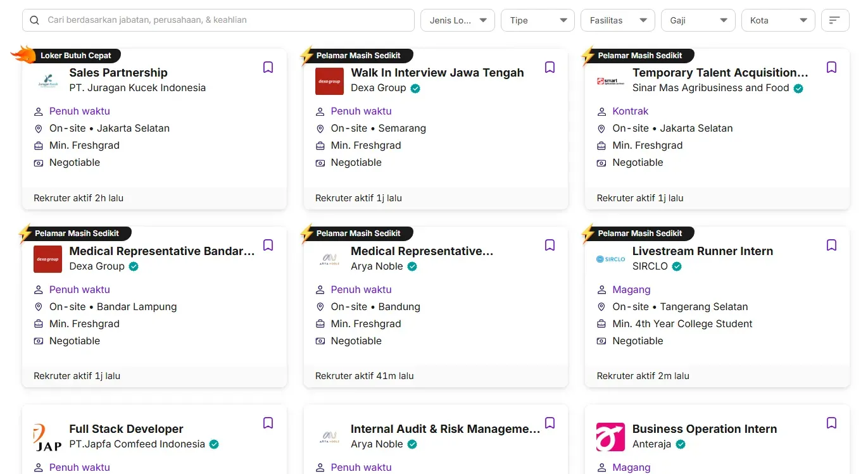Image resolution: width=868 pixels, height=474 pixels.
Task: Click the Dexa Group logo on Walk In Interview
Action: click(x=329, y=81)
